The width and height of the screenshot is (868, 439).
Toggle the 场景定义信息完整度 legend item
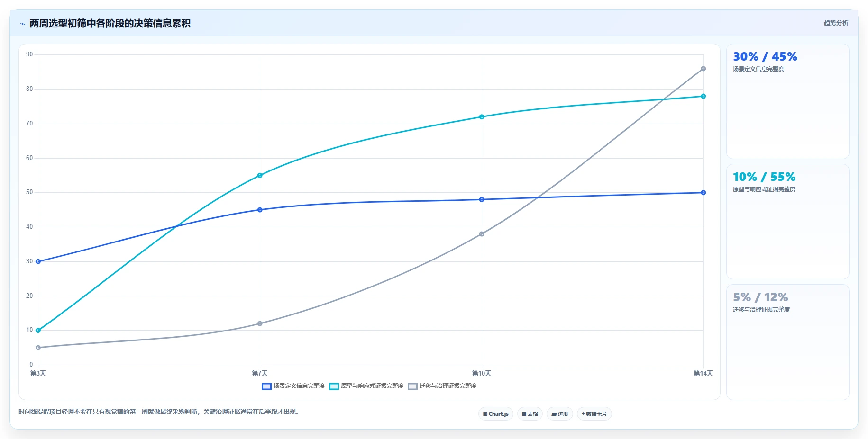[x=293, y=386]
